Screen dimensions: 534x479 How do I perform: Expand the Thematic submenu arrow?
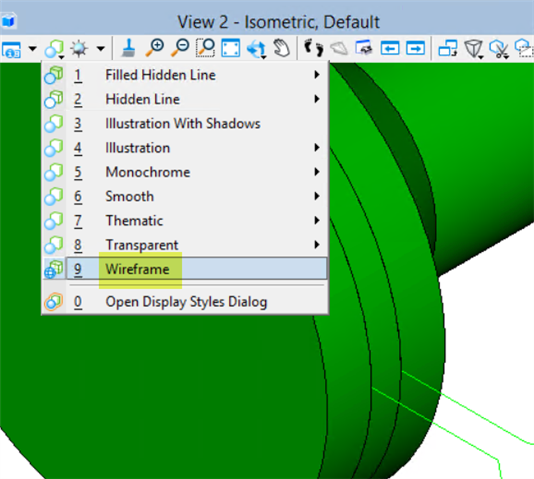[x=317, y=220]
